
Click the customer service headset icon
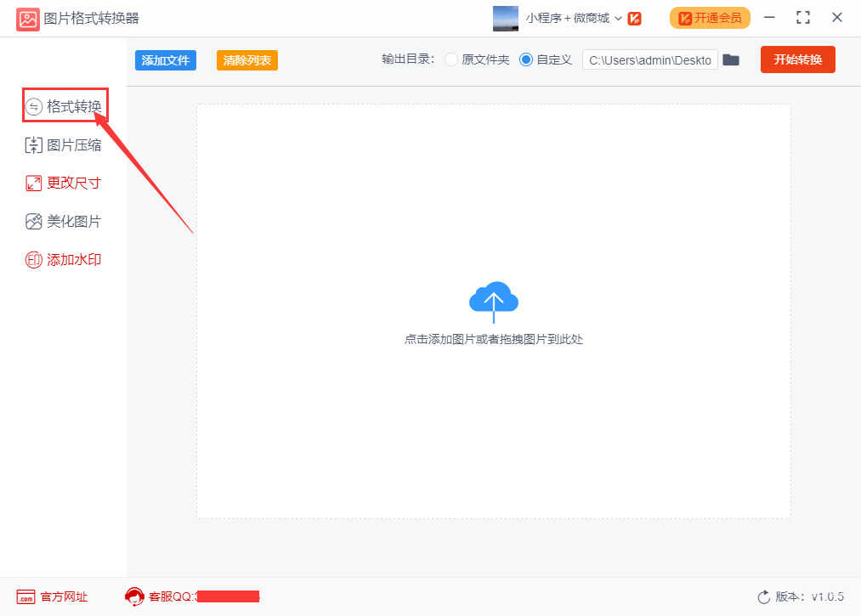point(134,596)
